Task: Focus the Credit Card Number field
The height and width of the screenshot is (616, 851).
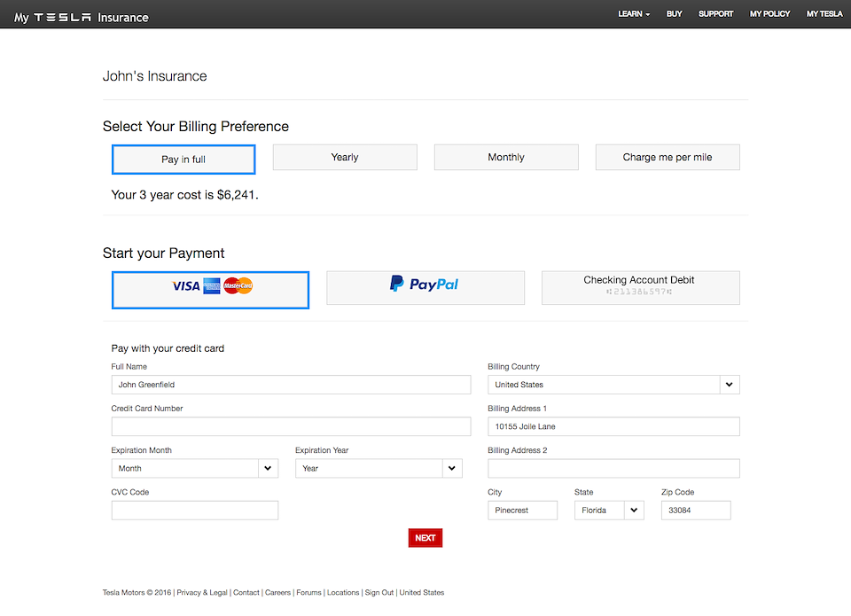Action: [291, 426]
